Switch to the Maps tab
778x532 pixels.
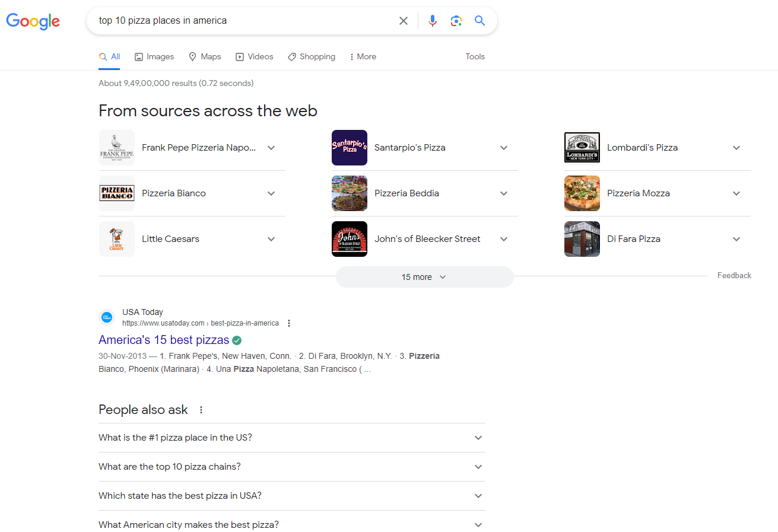click(205, 57)
